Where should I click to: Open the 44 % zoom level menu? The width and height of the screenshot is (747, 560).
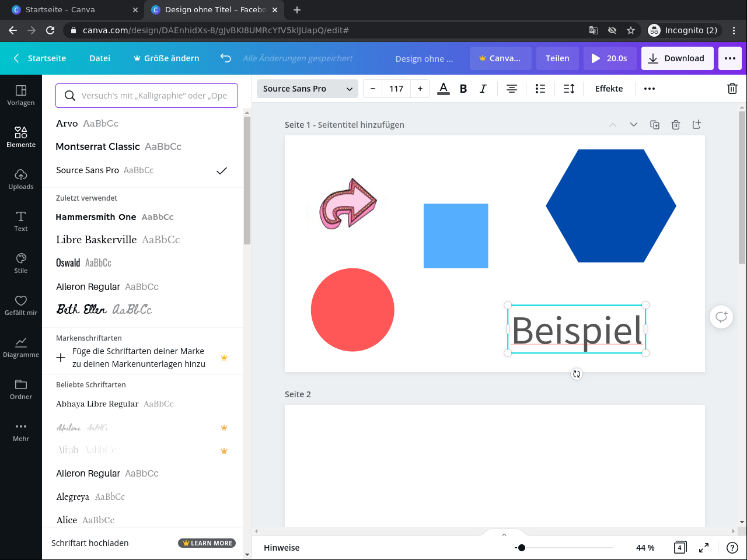645,548
